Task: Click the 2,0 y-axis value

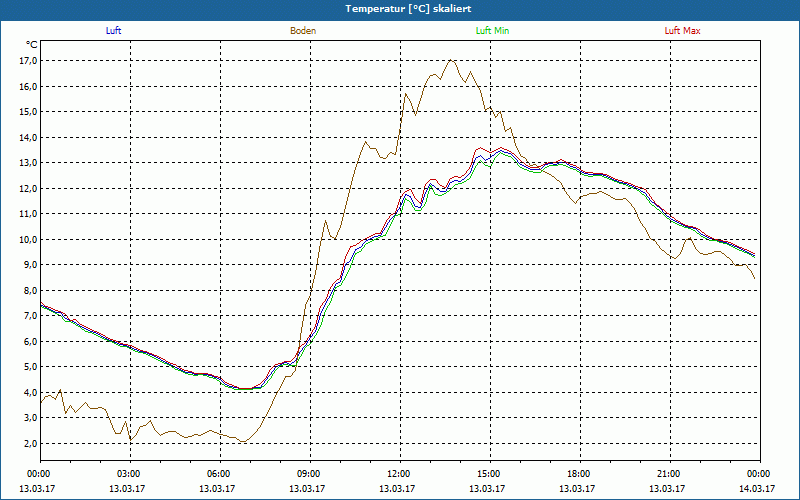Action: [x=30, y=443]
